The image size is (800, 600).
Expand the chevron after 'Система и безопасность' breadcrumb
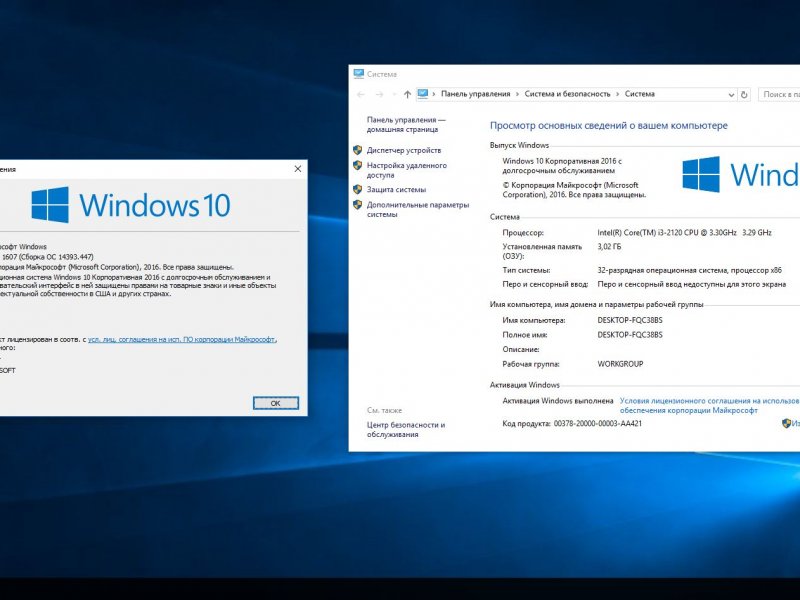click(x=617, y=94)
